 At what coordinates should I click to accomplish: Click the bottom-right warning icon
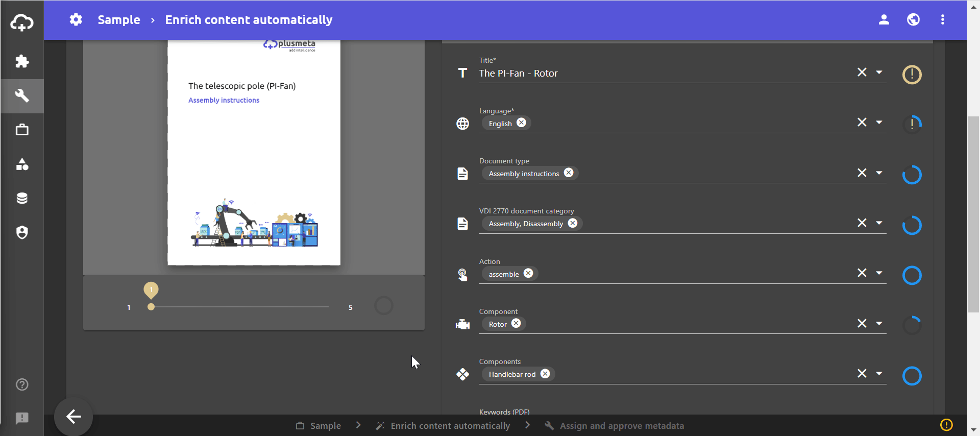tap(946, 425)
